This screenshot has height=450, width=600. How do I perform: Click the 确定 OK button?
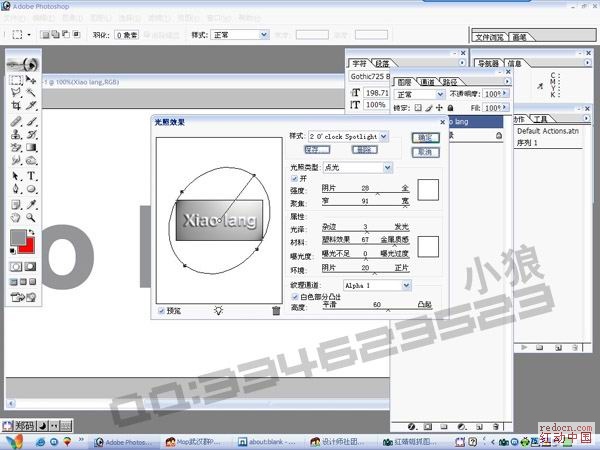point(423,137)
